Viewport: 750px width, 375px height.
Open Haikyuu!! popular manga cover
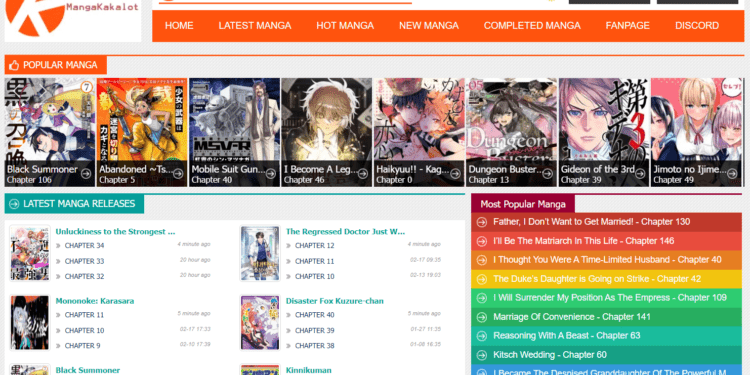(419, 132)
